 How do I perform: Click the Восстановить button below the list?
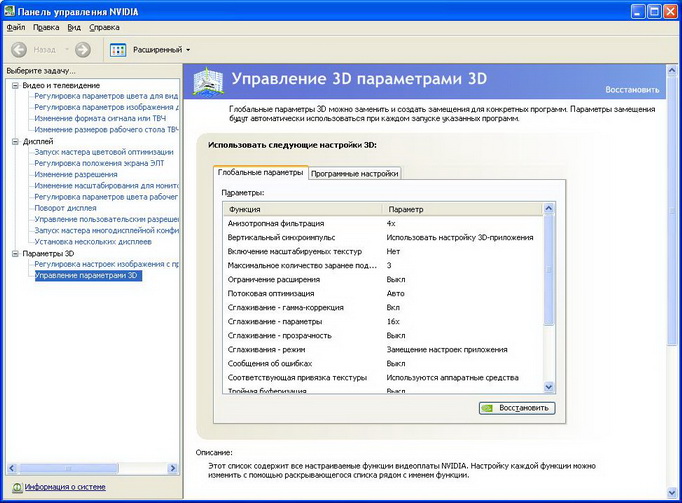(517, 408)
